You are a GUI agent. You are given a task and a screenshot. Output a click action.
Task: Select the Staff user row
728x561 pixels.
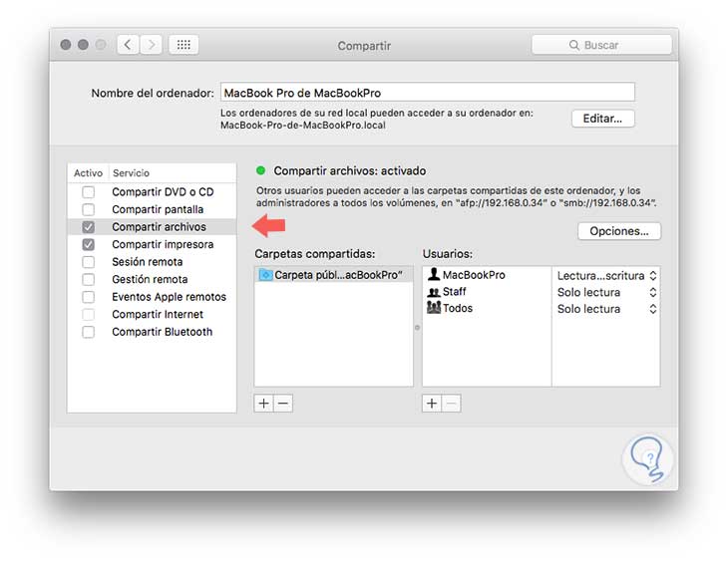(487, 292)
